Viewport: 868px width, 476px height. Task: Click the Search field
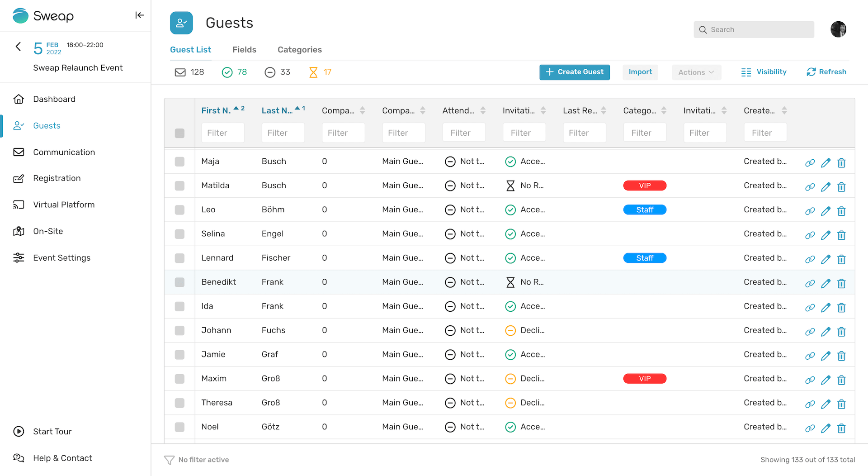[x=754, y=29]
